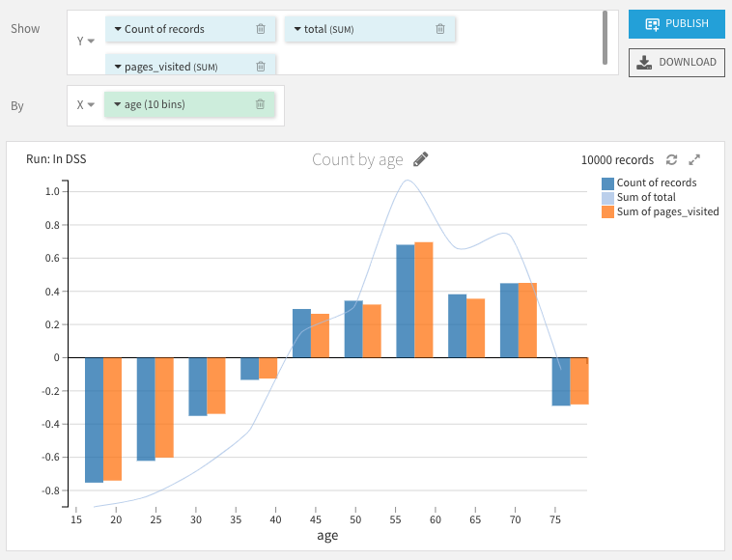
Task: Click Sum of total legend swatch
Action: pos(608,197)
